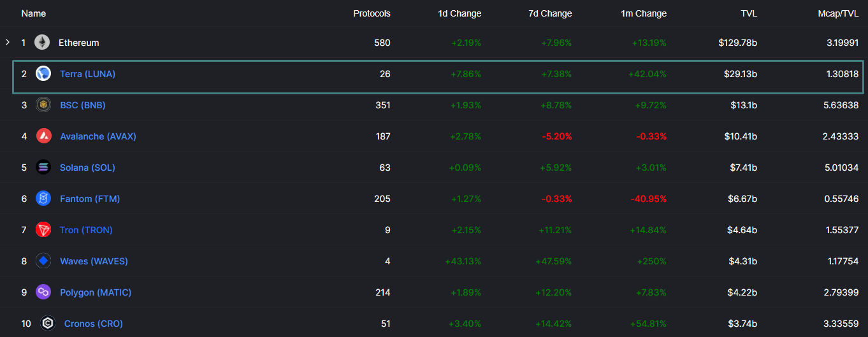Screen dimensions: 868x337
Task: Click the Cronos (CRO) logo icon
Action: tap(48, 324)
